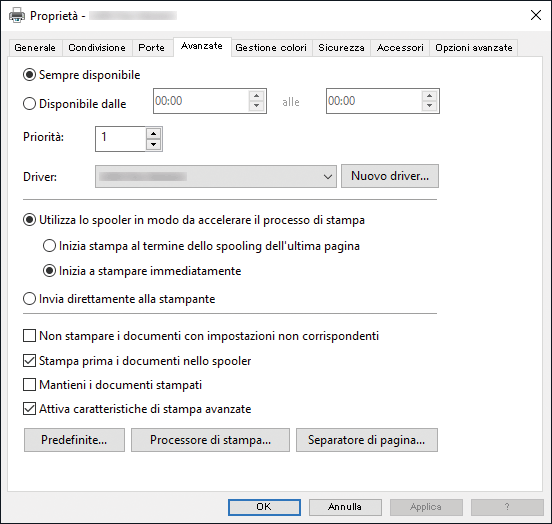
Task: Expand the Driver dropdown list
Action: tap(215, 176)
